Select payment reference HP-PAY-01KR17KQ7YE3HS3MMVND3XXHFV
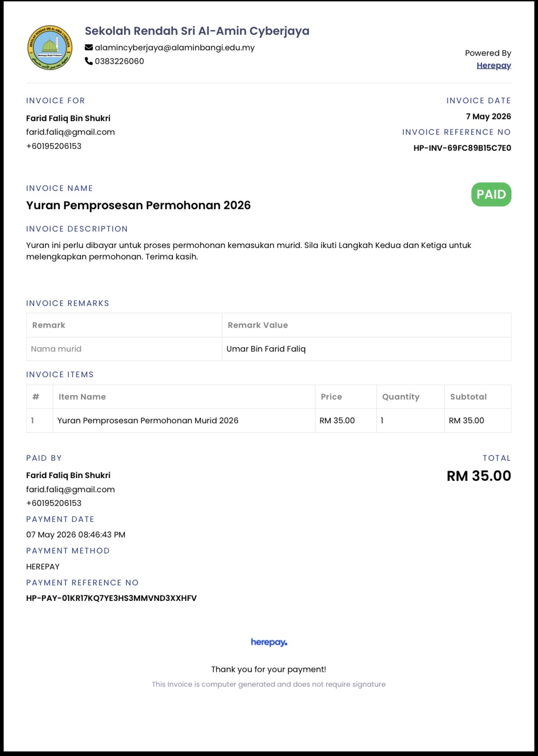This screenshot has height=756, width=538. pos(111,598)
